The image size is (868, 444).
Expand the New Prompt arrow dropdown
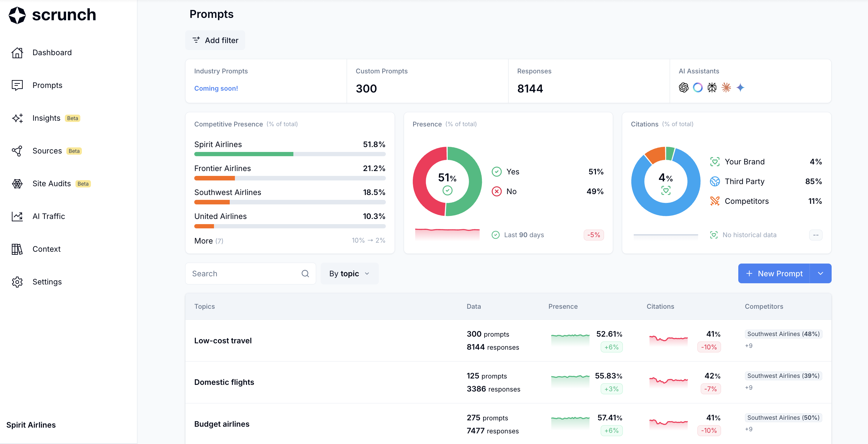[820, 274]
